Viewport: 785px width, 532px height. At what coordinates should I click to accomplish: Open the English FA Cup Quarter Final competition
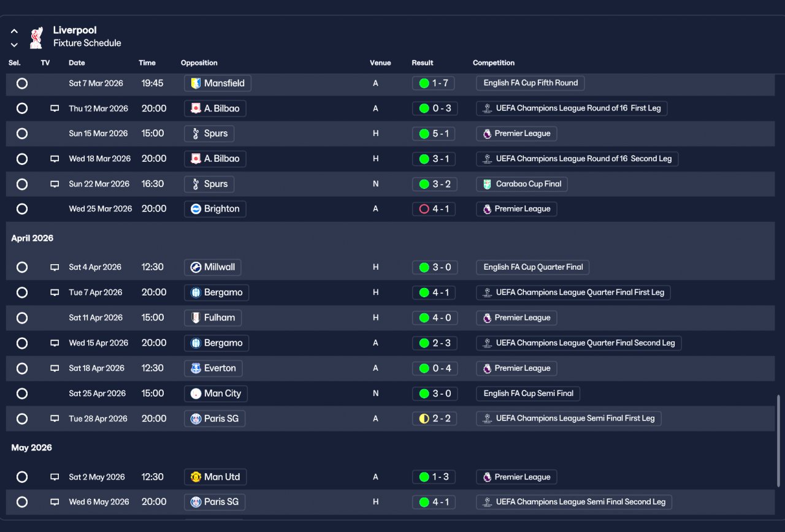pyautogui.click(x=533, y=267)
